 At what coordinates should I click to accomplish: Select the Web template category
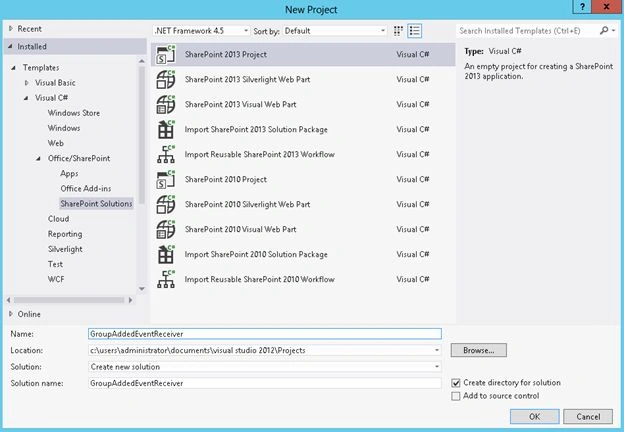[56, 143]
